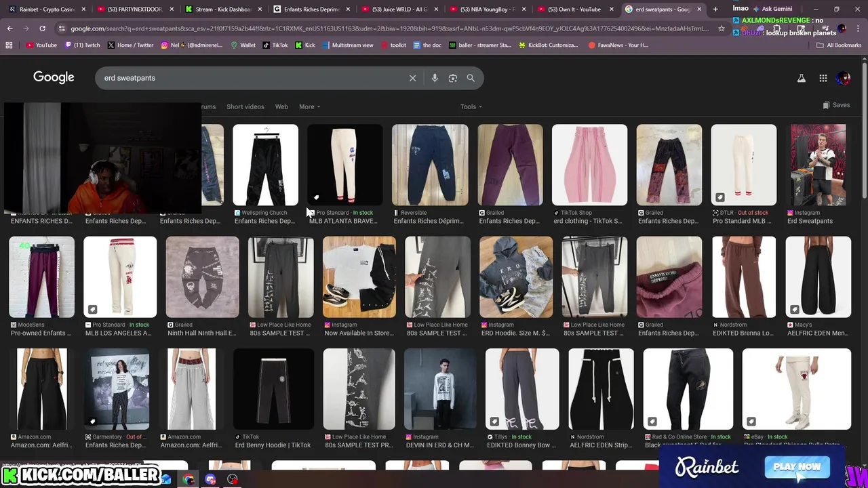Open Garmentory Enfants Riches thumbnail
The image size is (868, 488).
[117, 389]
